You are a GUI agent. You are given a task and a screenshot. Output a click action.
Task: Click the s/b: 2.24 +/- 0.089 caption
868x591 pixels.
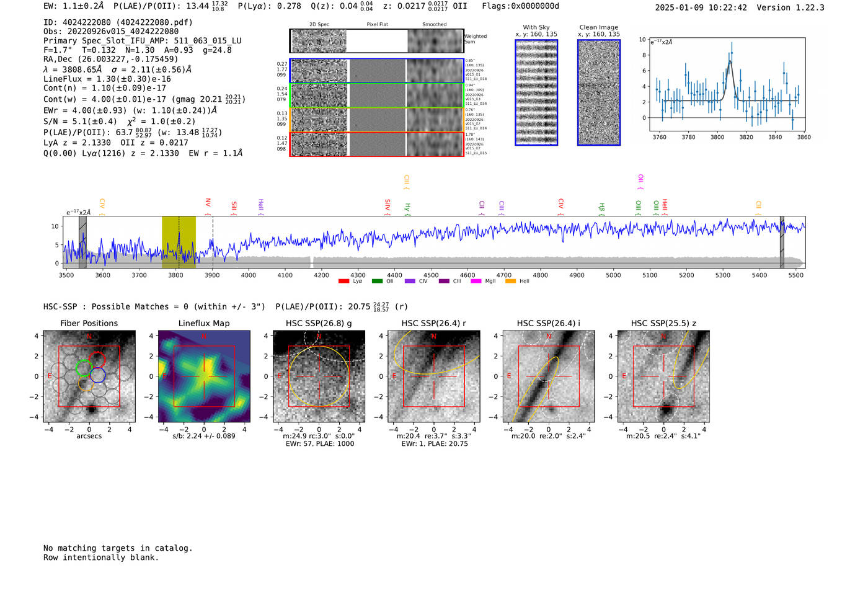point(204,436)
